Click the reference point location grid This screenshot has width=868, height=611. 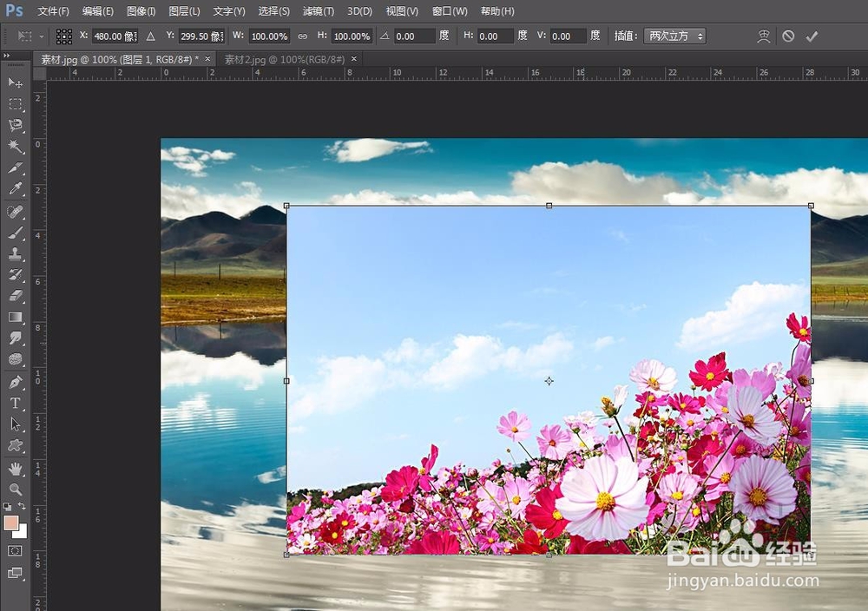point(64,36)
